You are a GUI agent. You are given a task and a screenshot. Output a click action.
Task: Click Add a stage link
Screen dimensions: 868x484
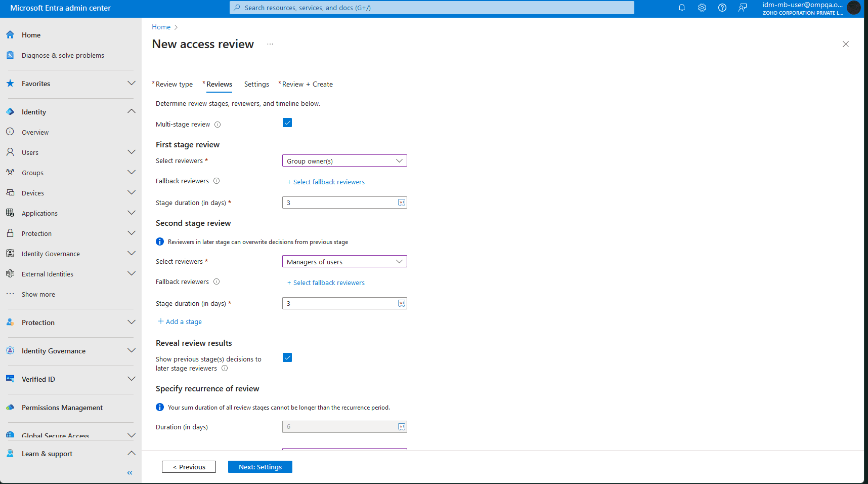point(180,321)
